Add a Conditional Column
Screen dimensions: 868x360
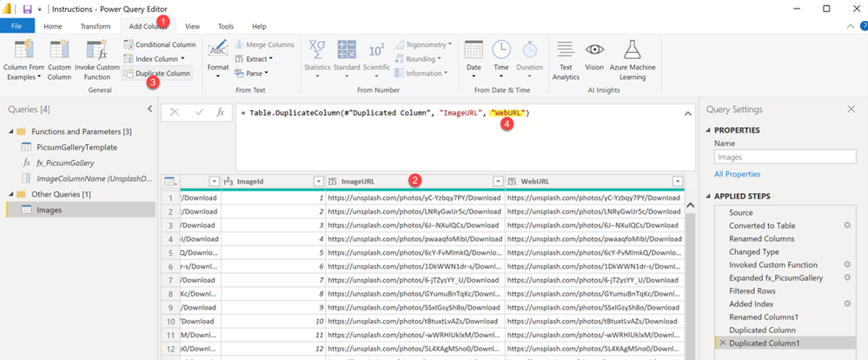click(159, 44)
